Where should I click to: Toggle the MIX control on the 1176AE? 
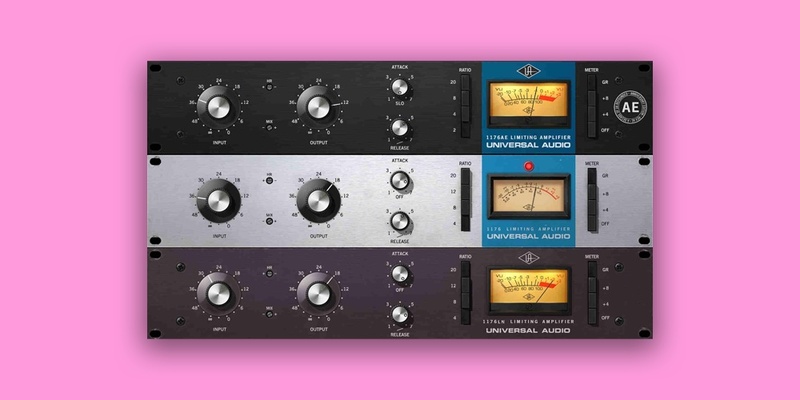pos(269,128)
